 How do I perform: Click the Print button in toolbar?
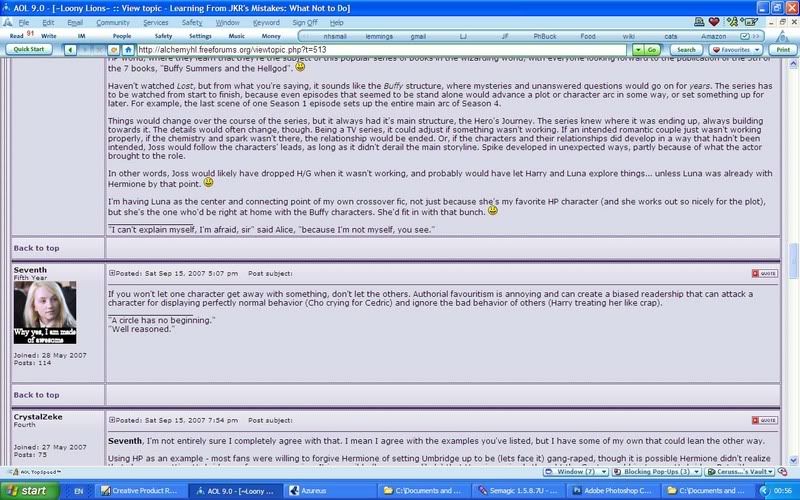[x=783, y=49]
